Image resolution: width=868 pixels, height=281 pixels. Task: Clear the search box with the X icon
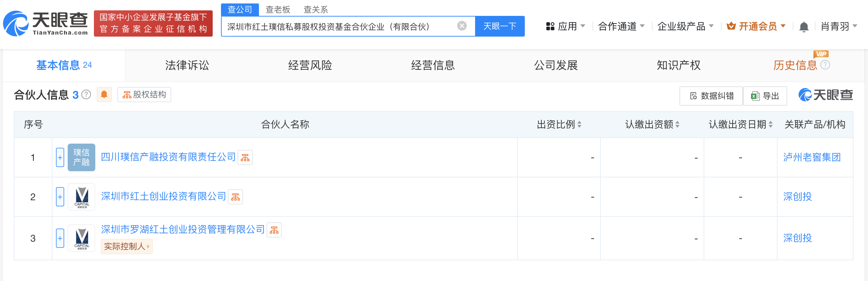pos(462,26)
